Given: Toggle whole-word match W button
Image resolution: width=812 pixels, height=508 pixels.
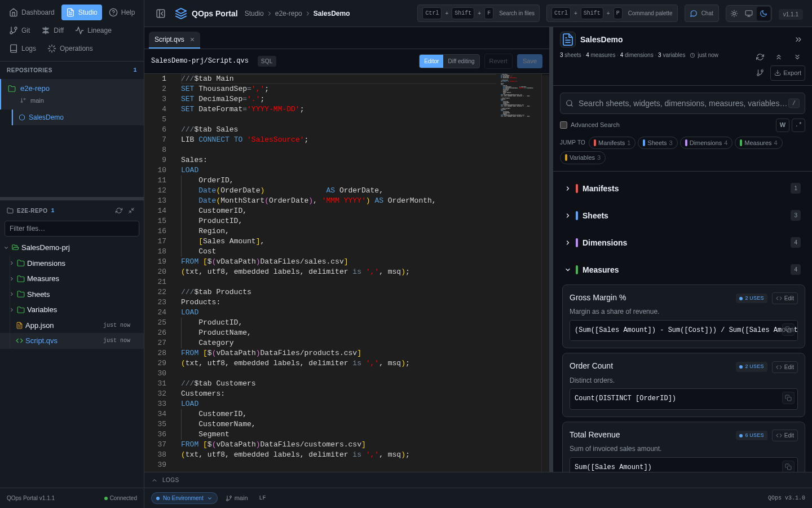Looking at the screenshot, I should (783, 125).
